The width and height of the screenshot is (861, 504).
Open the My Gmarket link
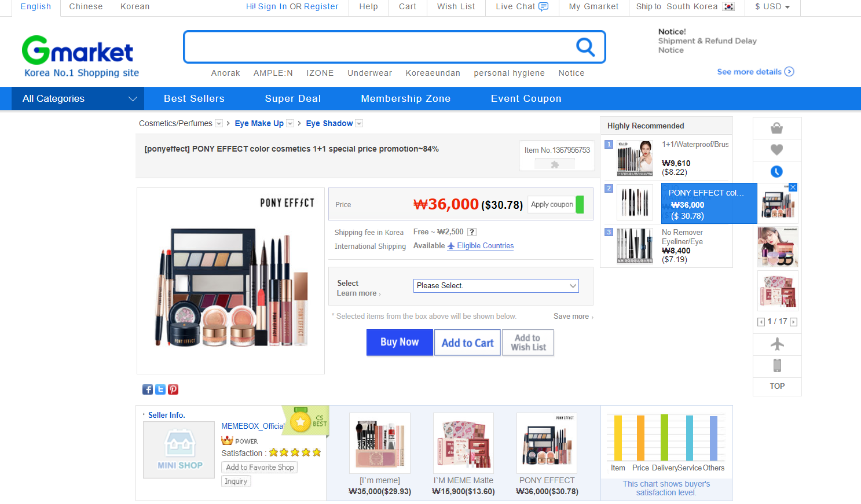[593, 6]
